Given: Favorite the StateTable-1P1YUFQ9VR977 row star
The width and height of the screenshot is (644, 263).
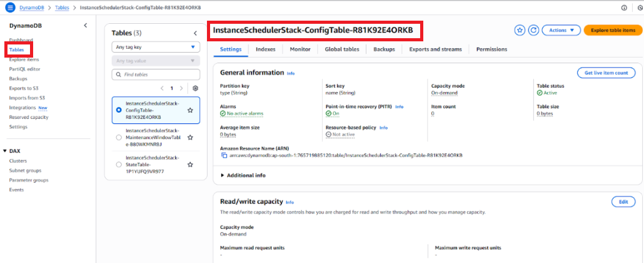Looking at the screenshot, I should [x=190, y=164].
